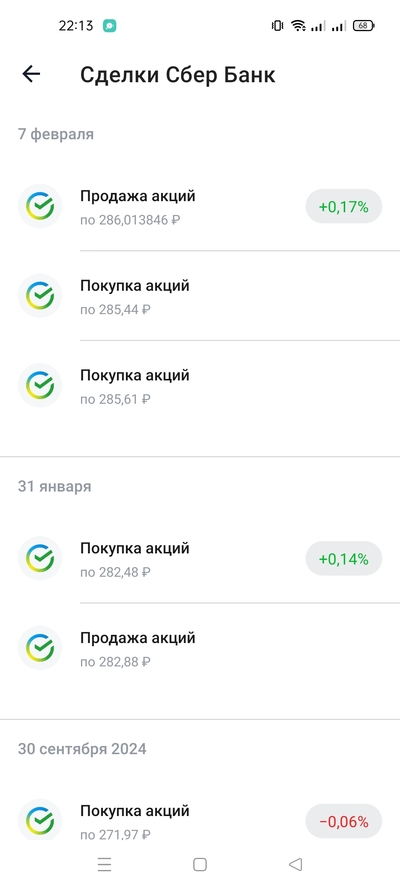This screenshot has width=400, height=889.
Task: Open the −0,06% loss badge
Action: pyautogui.click(x=343, y=821)
